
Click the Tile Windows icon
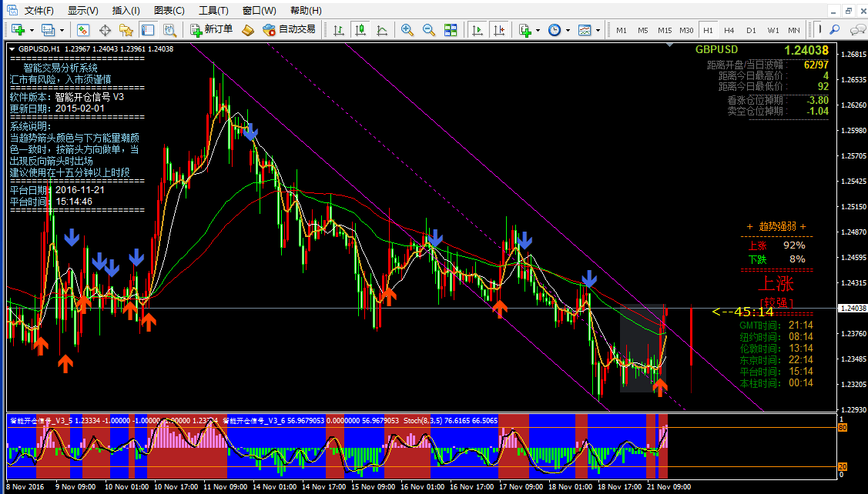click(x=451, y=30)
